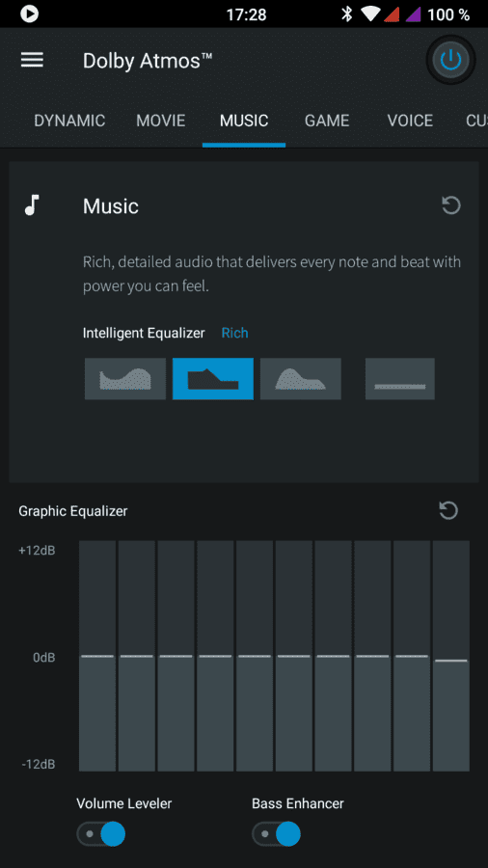
Task: Switch to the MOVIE tab
Action: click(x=161, y=121)
